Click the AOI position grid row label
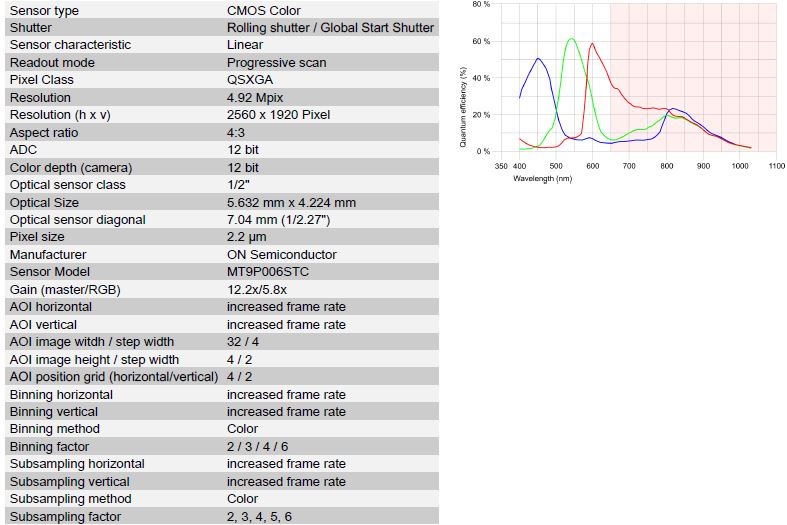787x525 pixels. pyautogui.click(x=114, y=377)
